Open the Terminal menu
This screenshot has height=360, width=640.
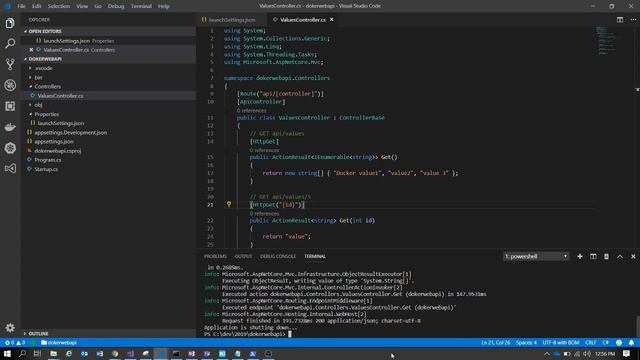(x=141, y=6)
